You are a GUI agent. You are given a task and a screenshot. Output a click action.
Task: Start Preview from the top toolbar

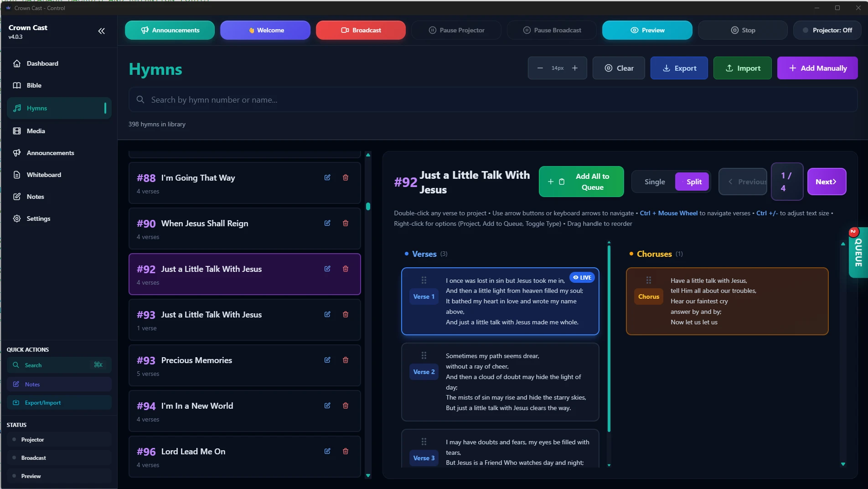[x=647, y=30]
